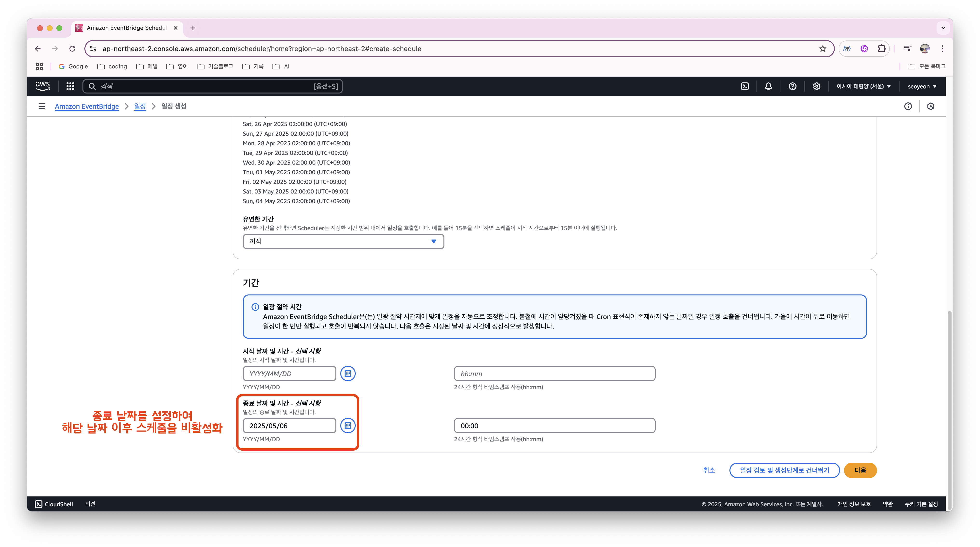
Task: Open the info panel icon
Action: 908,107
